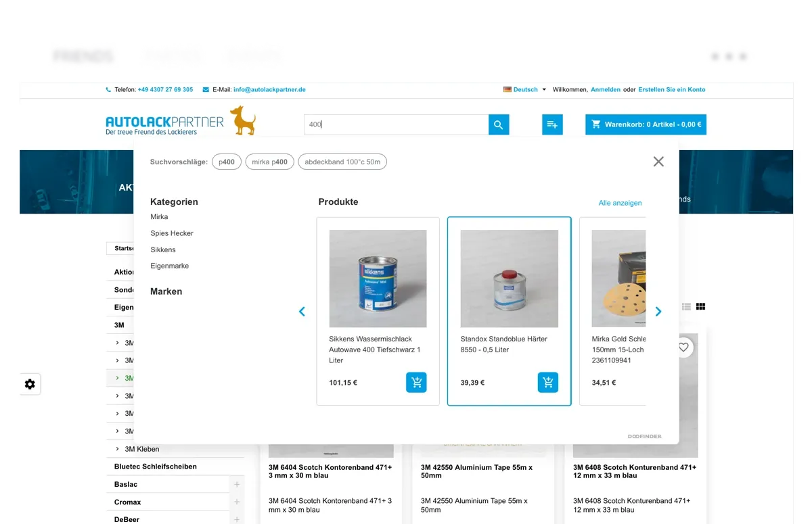Add Sikkens Wassermischlack to cart
Viewport: 812px width, 524px height.
tap(416, 382)
